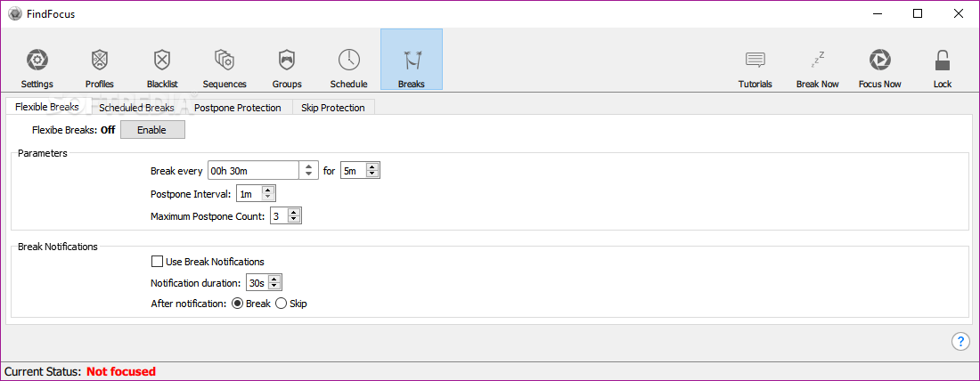Open the Profiles section
Viewport: 980px width, 381px height.
100,68
